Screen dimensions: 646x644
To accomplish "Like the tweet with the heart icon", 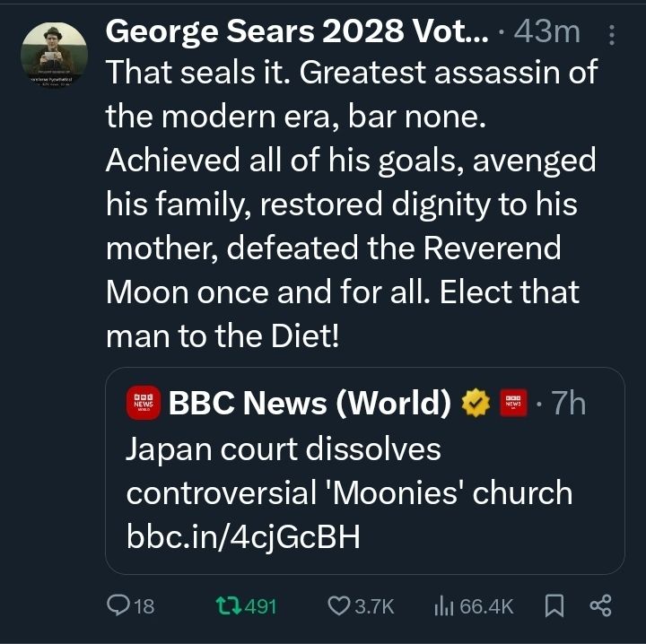I will (x=338, y=606).
